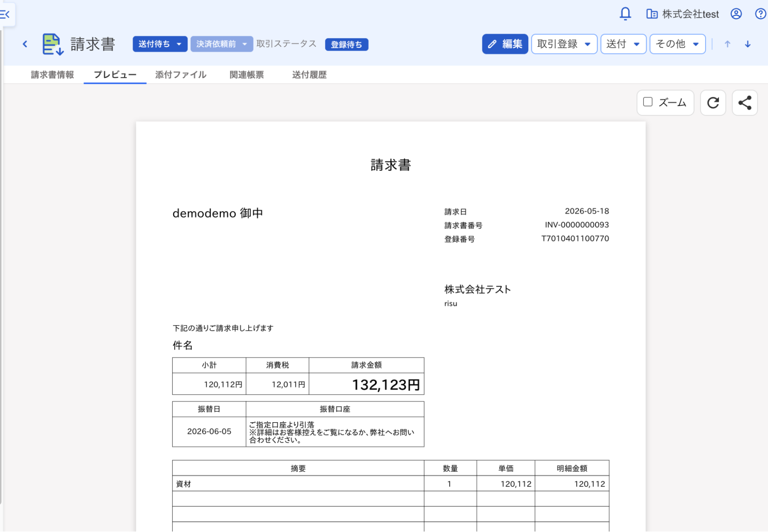Click the risu text under issuer
Image resolution: width=768 pixels, height=532 pixels.
[x=451, y=304]
